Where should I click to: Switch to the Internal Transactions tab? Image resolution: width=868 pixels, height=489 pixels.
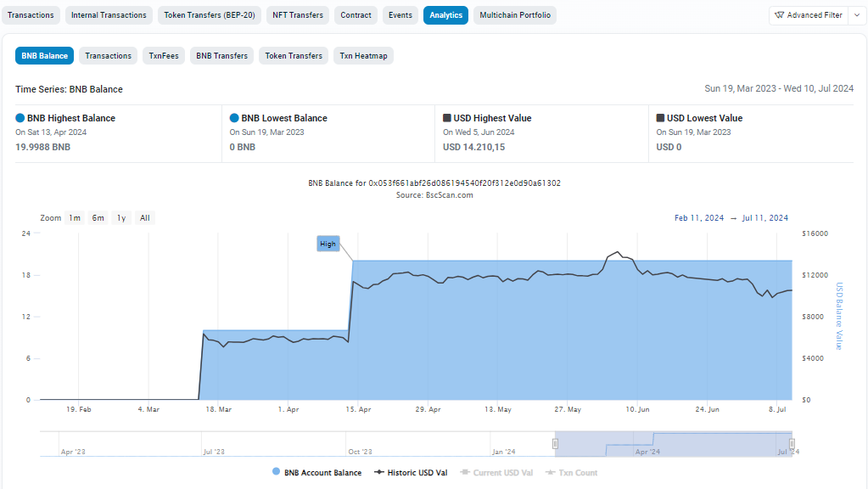[x=109, y=15]
